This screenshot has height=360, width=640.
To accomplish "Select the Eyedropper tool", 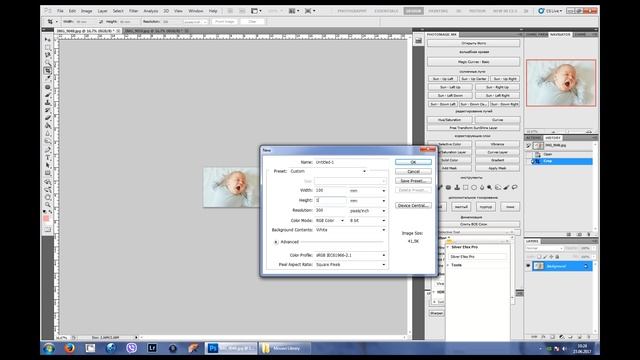I will [x=48, y=79].
